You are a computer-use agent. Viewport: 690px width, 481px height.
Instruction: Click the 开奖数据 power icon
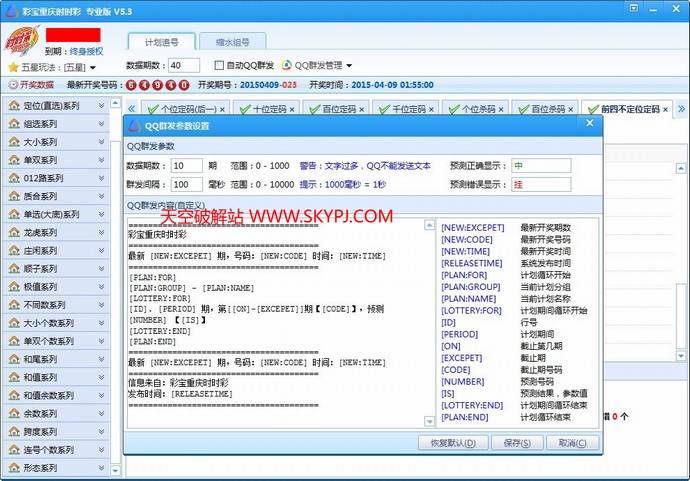click(14, 85)
